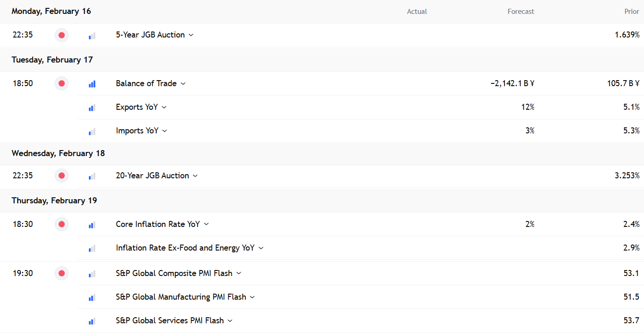Viewport: 644px width, 333px height.
Task: Open the 20-Year JGB Auction event
Action: pyautogui.click(x=152, y=176)
